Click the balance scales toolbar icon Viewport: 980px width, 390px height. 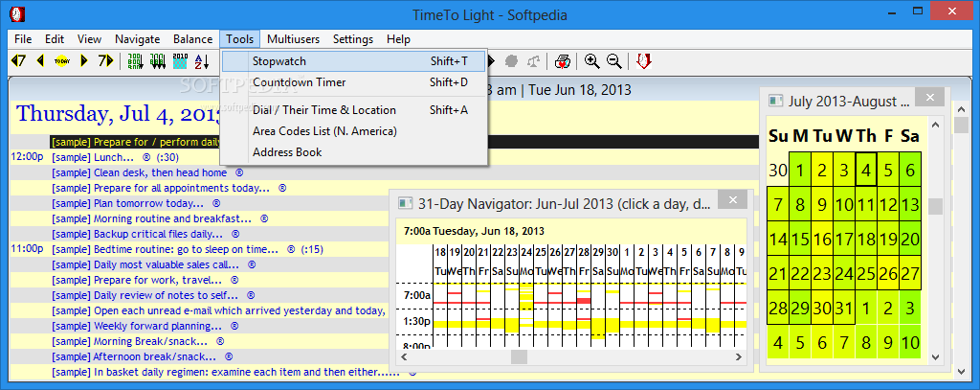coord(533,60)
